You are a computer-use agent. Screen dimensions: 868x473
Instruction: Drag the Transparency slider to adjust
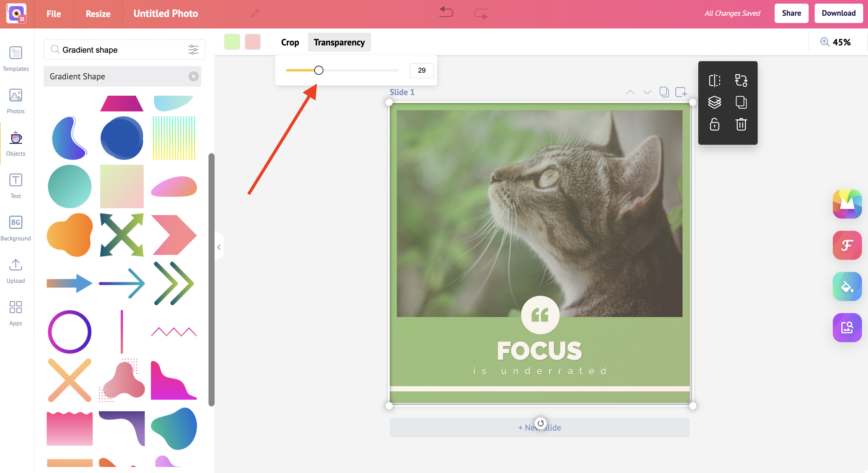click(319, 70)
